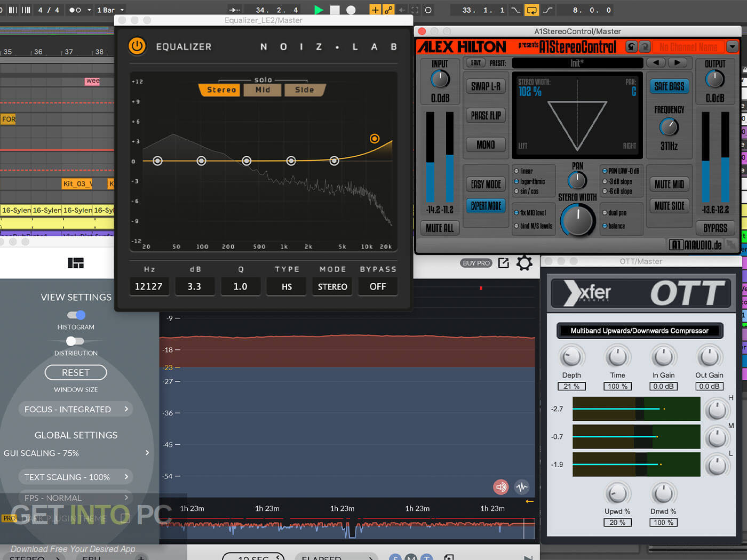The image size is (747, 560).
Task: Change the EQ band TYPE value HS
Action: point(287,286)
